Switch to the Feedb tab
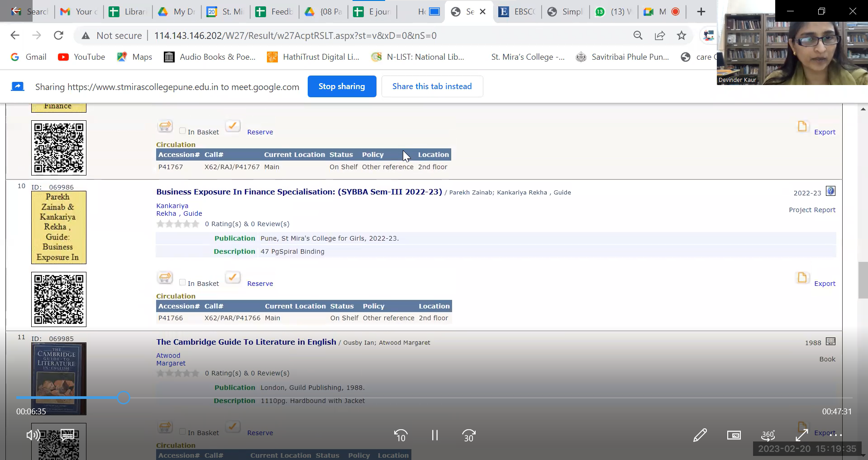Viewport: 868px width, 460px height. [274, 12]
